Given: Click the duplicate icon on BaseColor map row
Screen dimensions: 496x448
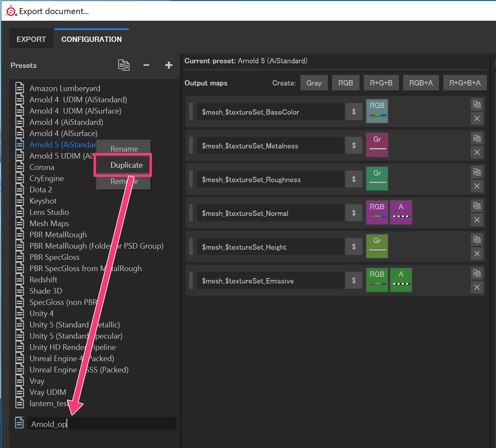Looking at the screenshot, I should tap(477, 104).
